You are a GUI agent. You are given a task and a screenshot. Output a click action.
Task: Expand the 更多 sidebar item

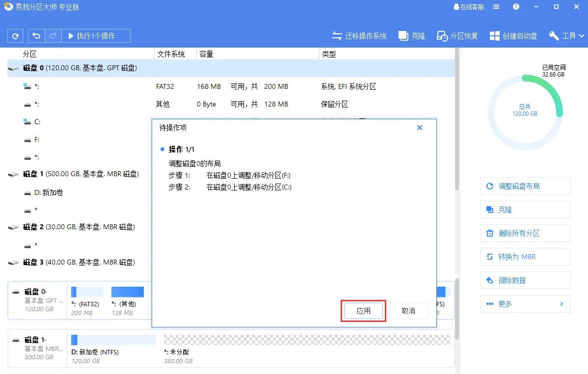coord(525,303)
